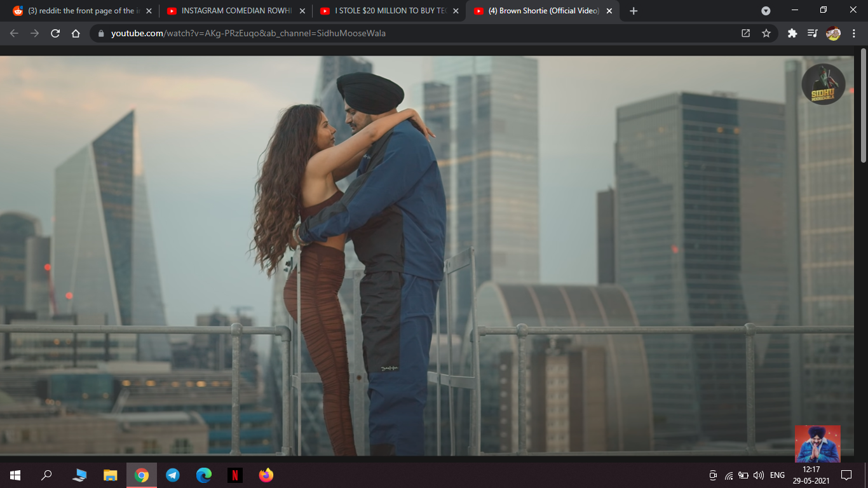
Task: Open Chrome's media controls panel
Action: click(812, 33)
